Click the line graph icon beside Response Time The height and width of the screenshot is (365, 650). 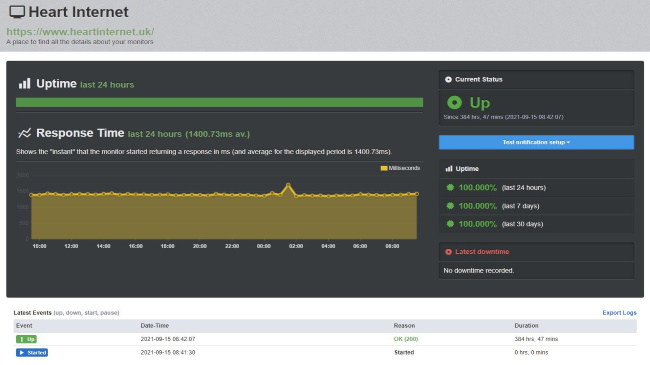pos(24,133)
